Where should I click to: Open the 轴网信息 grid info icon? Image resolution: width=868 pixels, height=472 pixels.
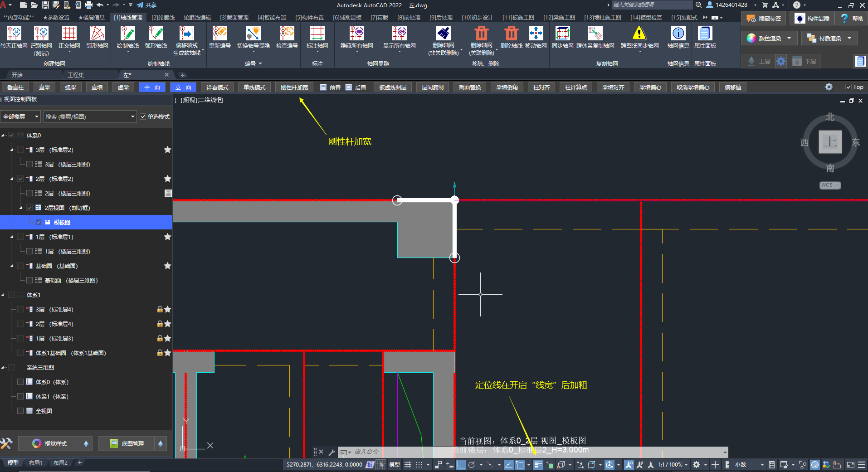(678, 34)
